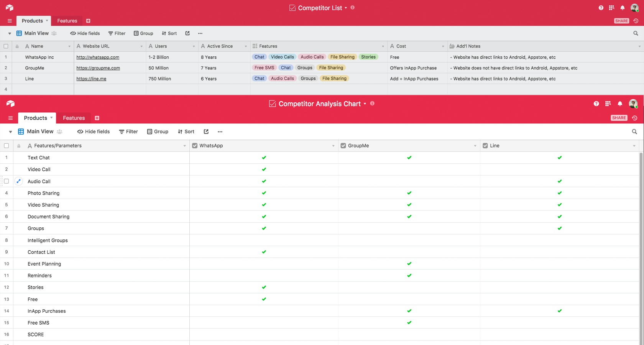Screen dimensions: 644x345
Task: Expand the Audio Call record with the arrow icon
Action: point(18,181)
